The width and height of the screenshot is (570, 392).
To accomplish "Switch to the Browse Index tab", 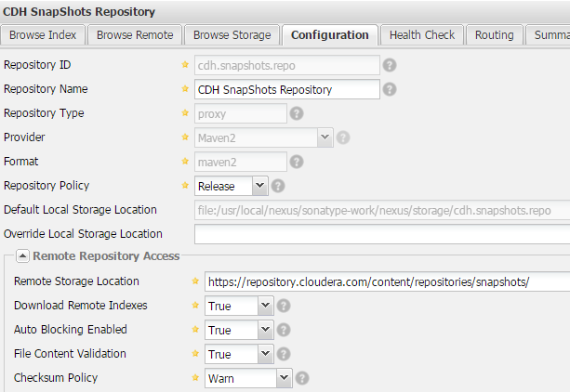I will coord(43,35).
